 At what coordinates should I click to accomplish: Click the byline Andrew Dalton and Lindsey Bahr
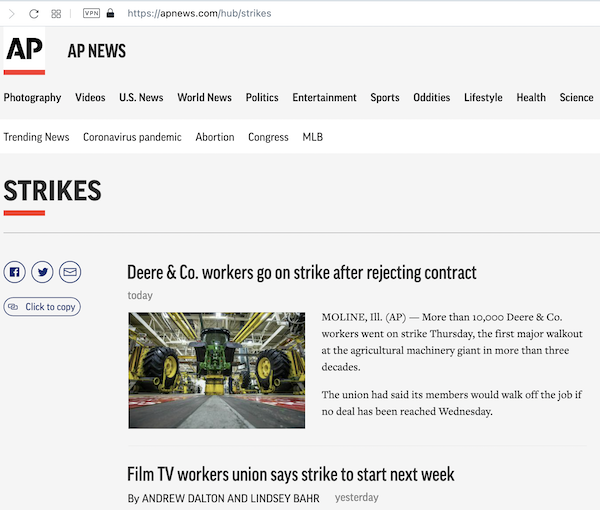[223, 499]
